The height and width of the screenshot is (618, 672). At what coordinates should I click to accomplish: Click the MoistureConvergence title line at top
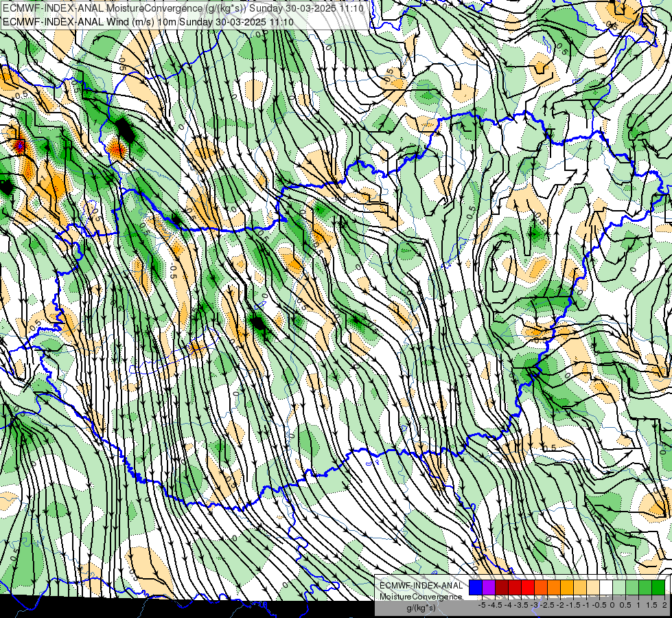[x=183, y=8]
